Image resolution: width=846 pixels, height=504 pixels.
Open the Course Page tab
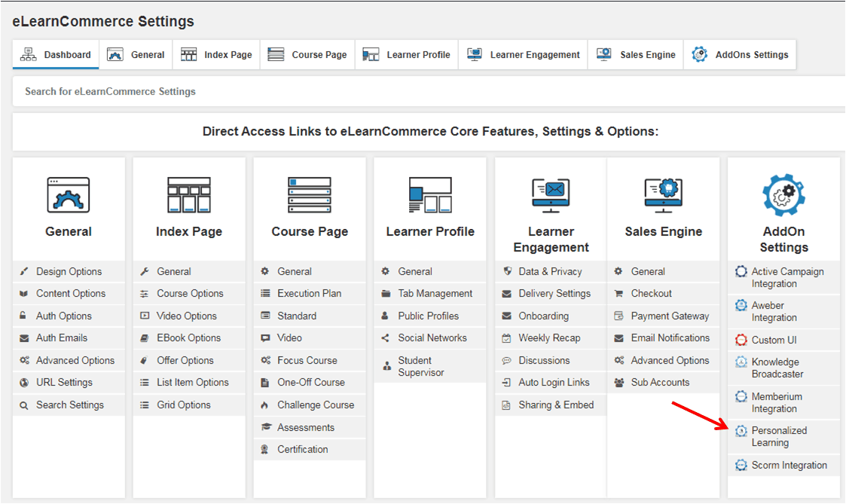(x=307, y=54)
